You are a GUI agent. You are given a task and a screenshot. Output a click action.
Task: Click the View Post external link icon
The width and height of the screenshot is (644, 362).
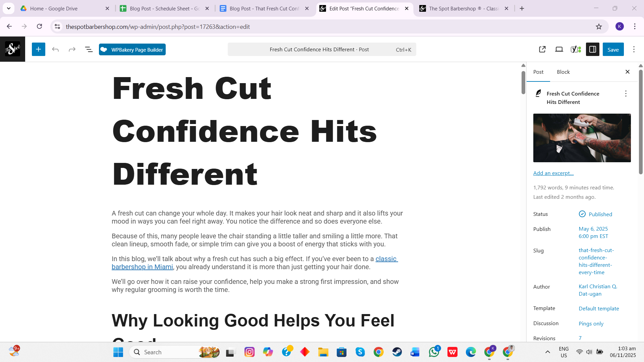[x=542, y=50]
